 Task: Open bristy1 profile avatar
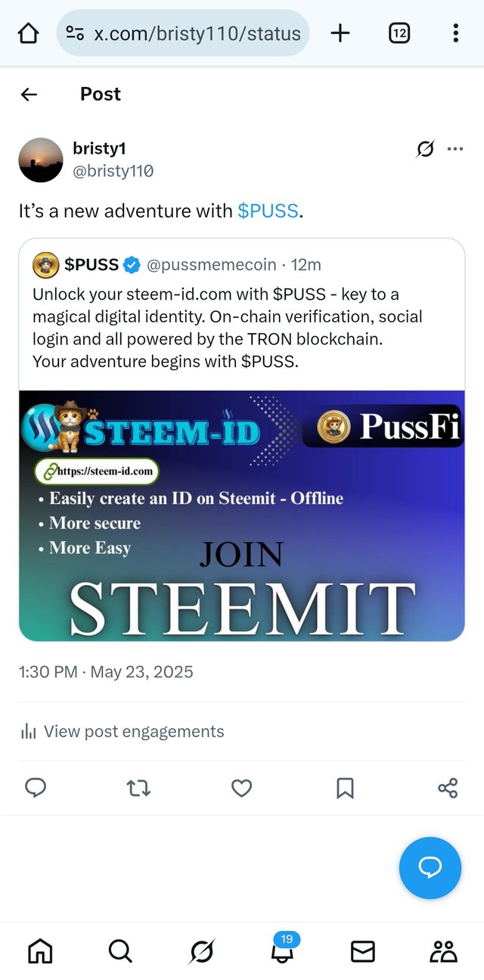[41, 160]
